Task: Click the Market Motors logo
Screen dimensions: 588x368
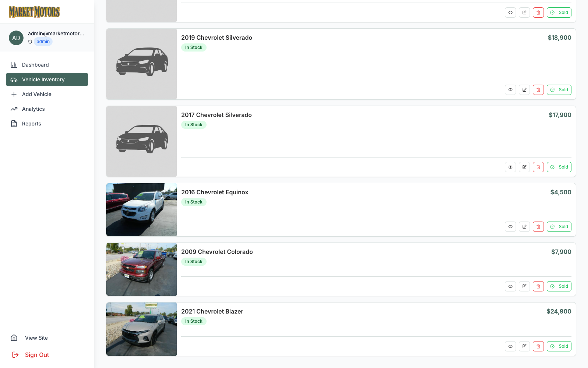Action: [x=34, y=12]
